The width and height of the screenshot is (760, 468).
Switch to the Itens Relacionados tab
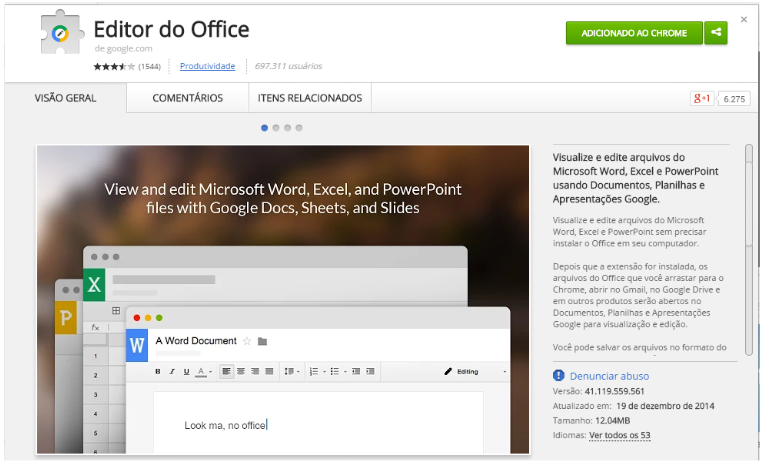point(310,98)
